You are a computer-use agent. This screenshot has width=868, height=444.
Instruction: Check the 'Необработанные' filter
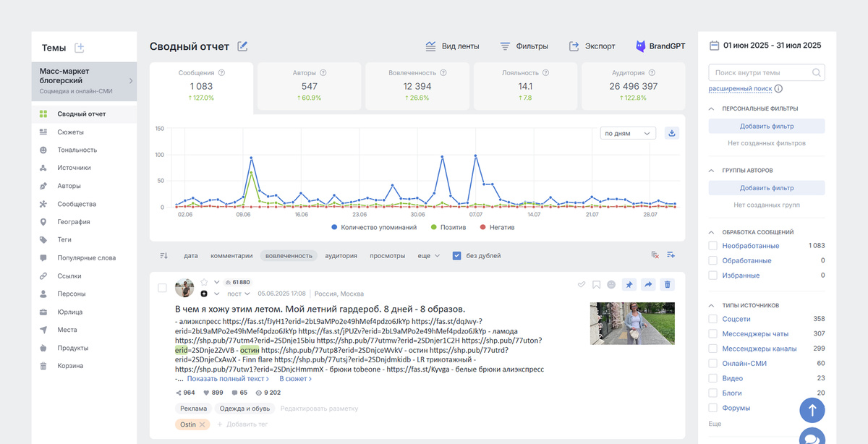tap(712, 246)
